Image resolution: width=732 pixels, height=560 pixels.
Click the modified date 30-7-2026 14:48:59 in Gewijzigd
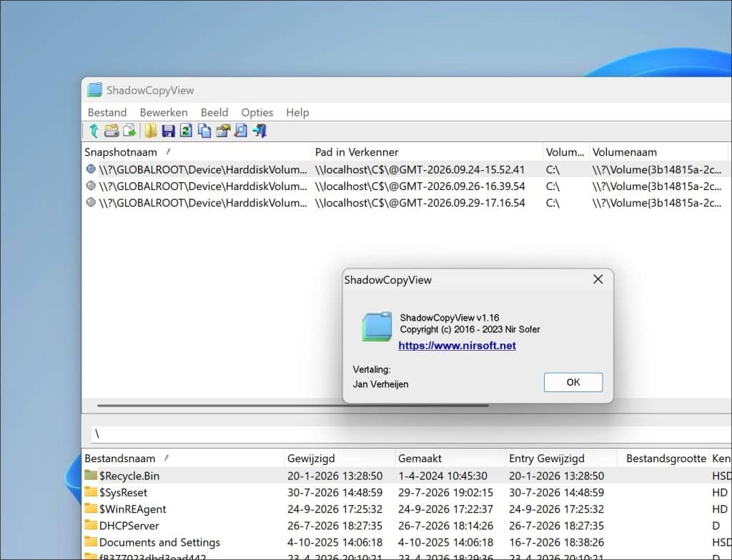tap(335, 492)
